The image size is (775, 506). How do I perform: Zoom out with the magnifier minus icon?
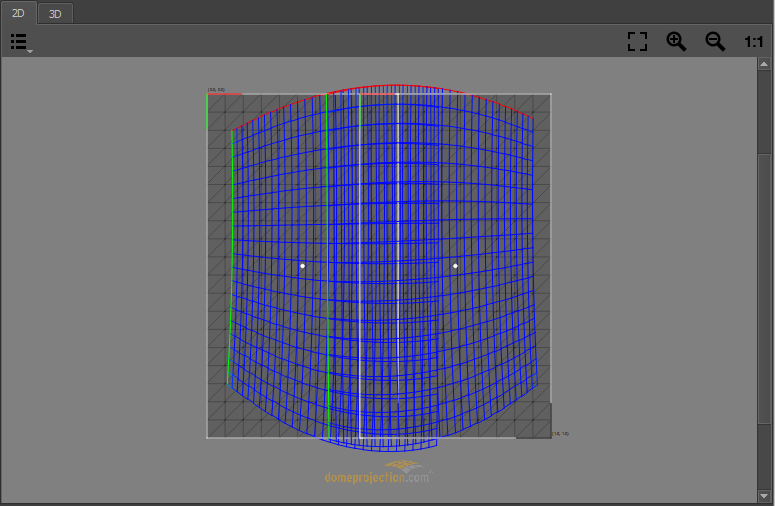click(x=715, y=41)
